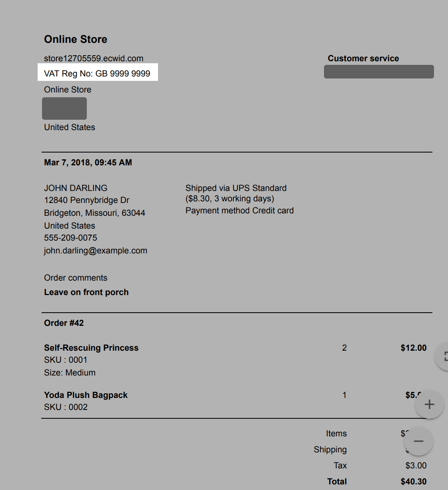Click the Yoda Plush Bagpack product name

point(86,395)
